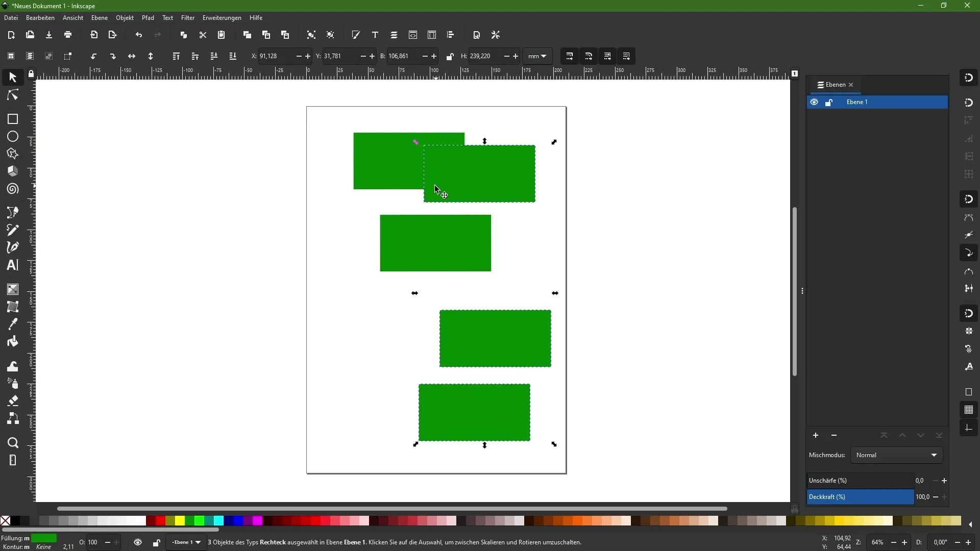The image size is (980, 551).
Task: Select the Measure tool
Action: point(13,460)
